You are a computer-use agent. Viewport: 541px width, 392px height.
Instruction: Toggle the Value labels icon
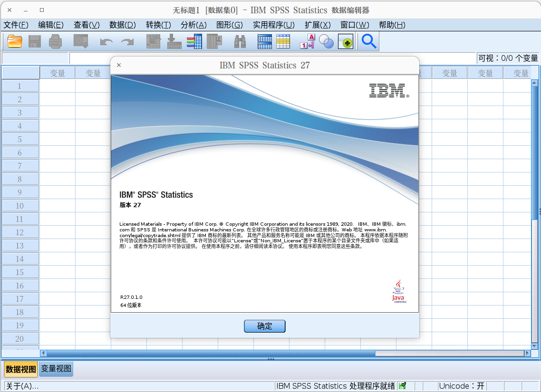(308, 41)
